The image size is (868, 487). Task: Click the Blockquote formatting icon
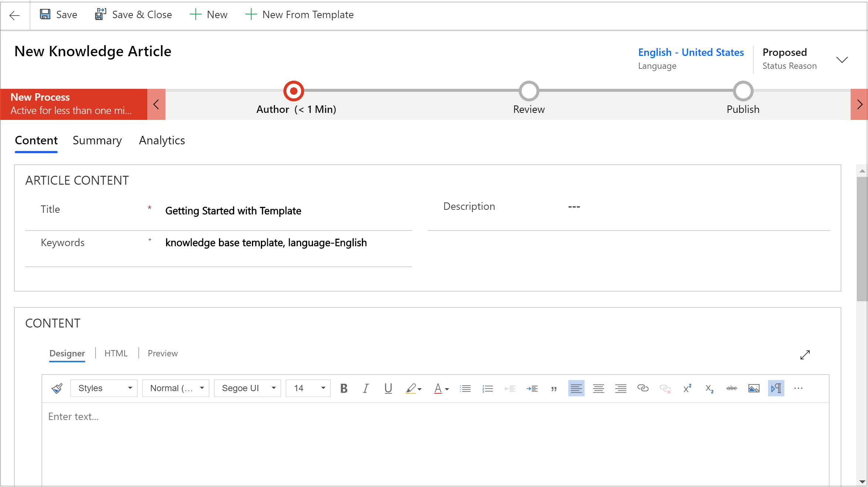click(x=554, y=388)
